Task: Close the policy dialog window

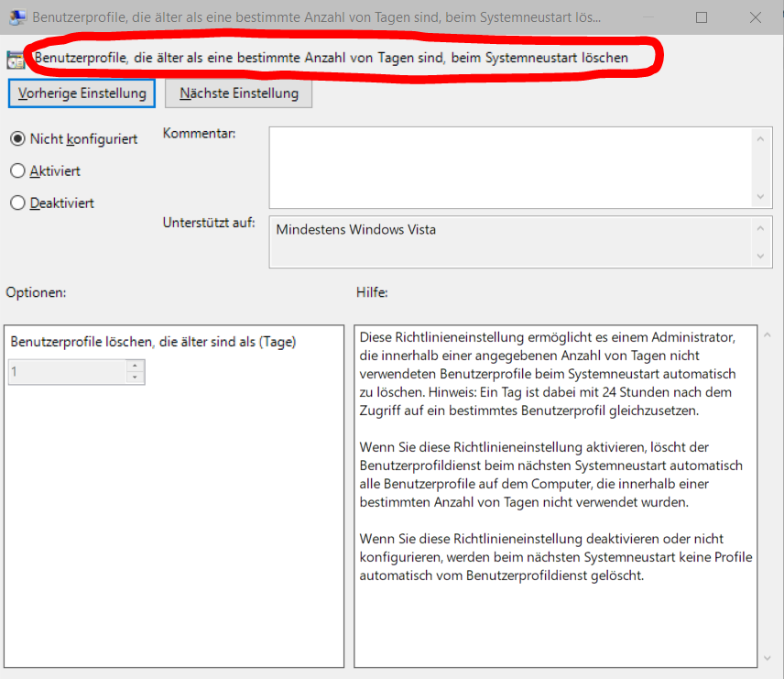Action: (x=756, y=17)
